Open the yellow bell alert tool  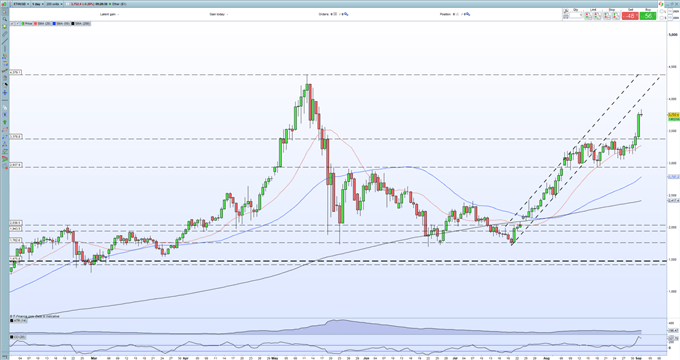click(x=5, y=27)
